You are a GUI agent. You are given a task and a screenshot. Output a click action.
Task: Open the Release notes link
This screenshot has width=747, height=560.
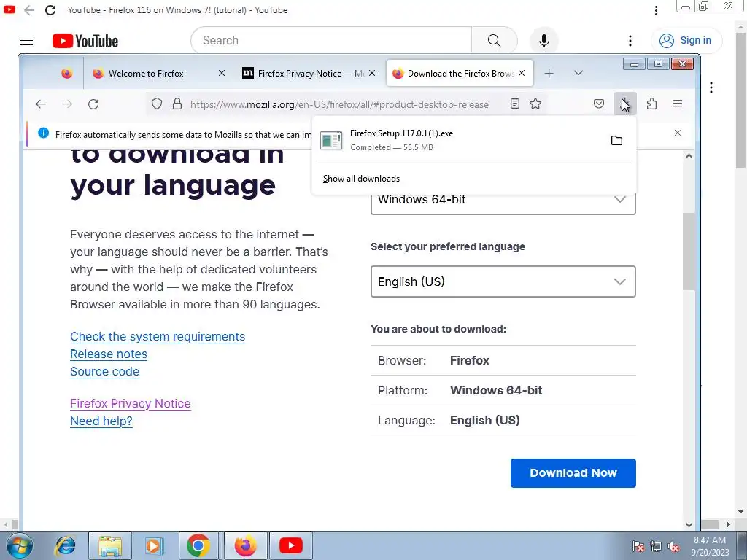pyautogui.click(x=109, y=354)
